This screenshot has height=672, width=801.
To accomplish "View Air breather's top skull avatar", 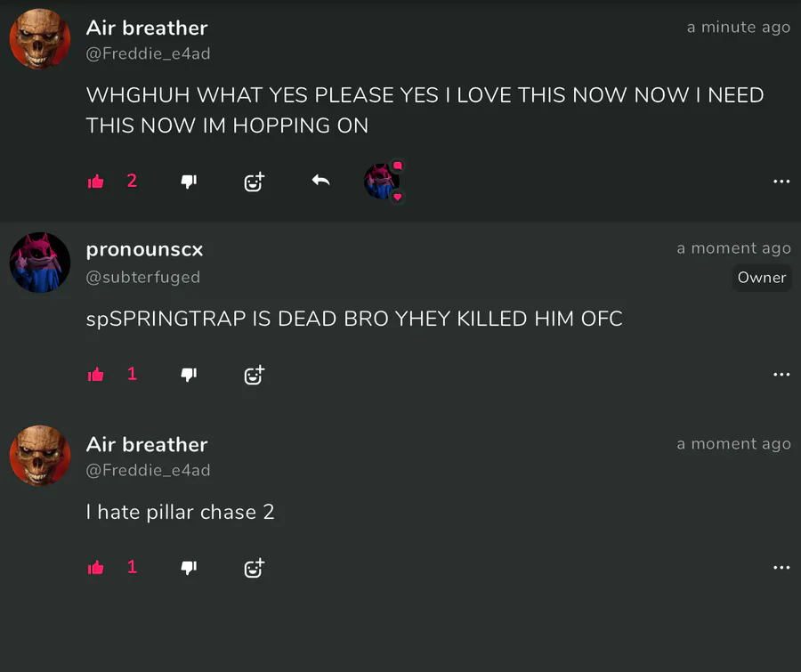I will (40, 39).
